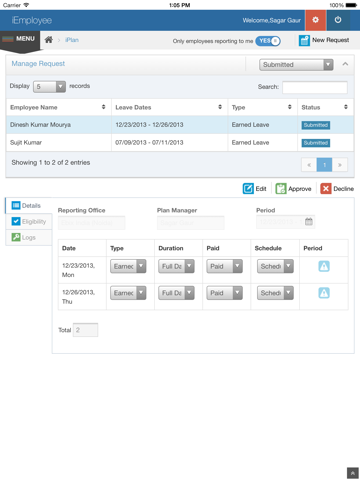The image size is (360, 480).
Task: Click warning icon in 12/26/2013 row
Action: pos(324,293)
